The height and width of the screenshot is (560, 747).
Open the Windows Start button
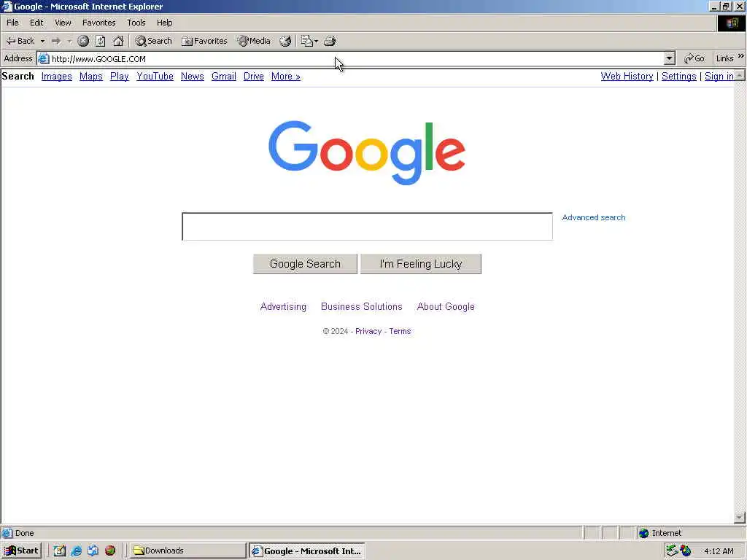(x=21, y=551)
